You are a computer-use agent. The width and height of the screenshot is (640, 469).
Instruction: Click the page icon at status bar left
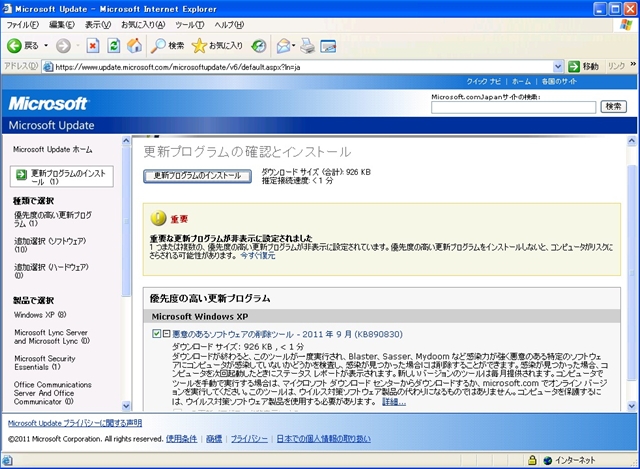(7, 460)
